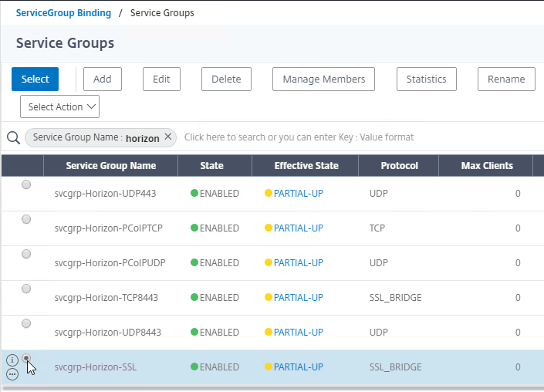Click the Edit button
Screen dimensions: 544x392
(x=161, y=79)
